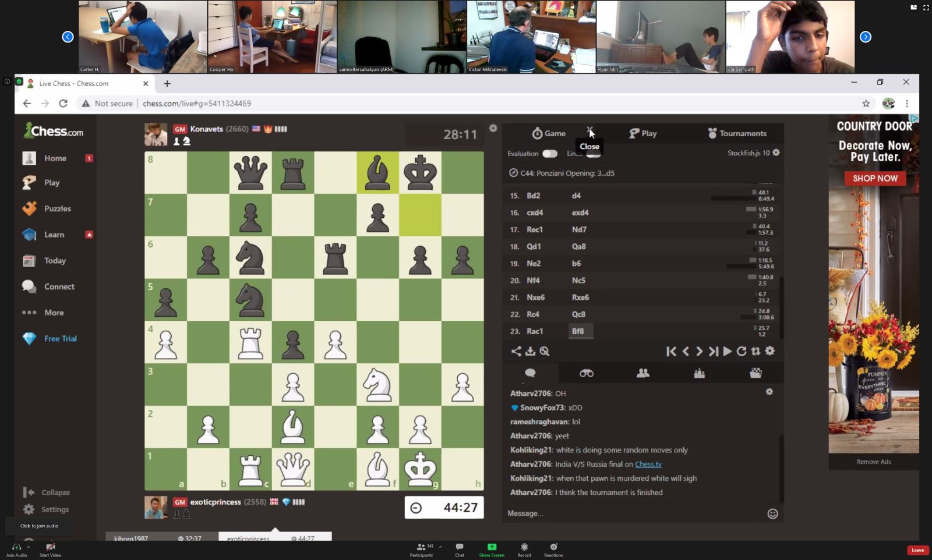Expand audio options arrow in Zoom

28,547
